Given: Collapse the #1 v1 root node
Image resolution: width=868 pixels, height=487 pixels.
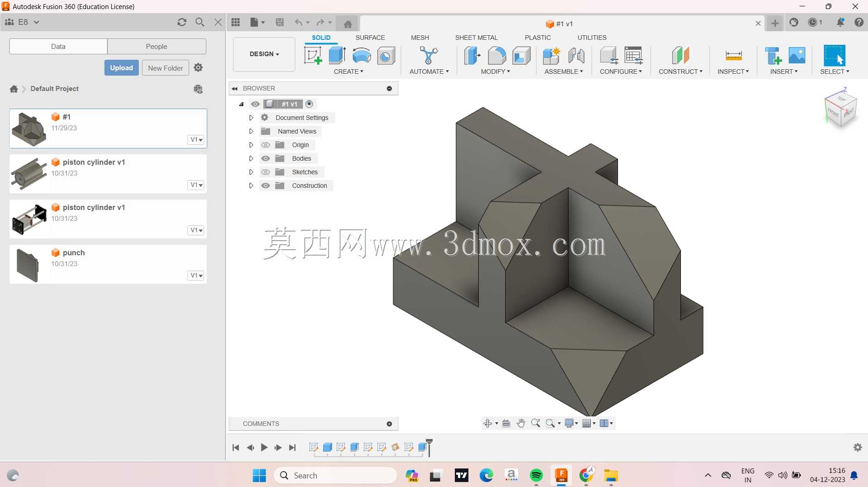Looking at the screenshot, I should click(241, 104).
